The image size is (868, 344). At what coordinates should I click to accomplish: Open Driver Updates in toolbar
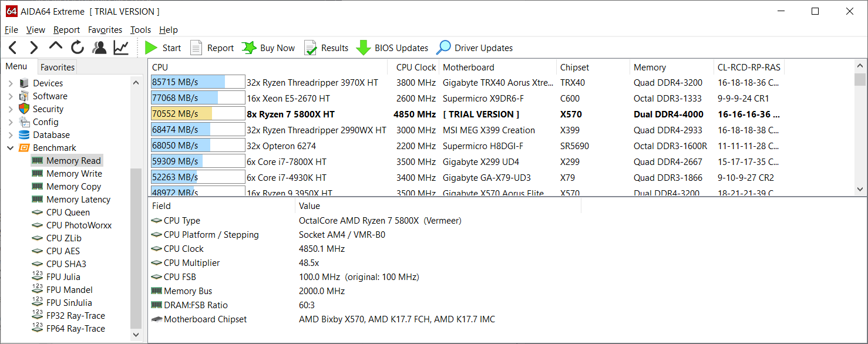coord(475,48)
